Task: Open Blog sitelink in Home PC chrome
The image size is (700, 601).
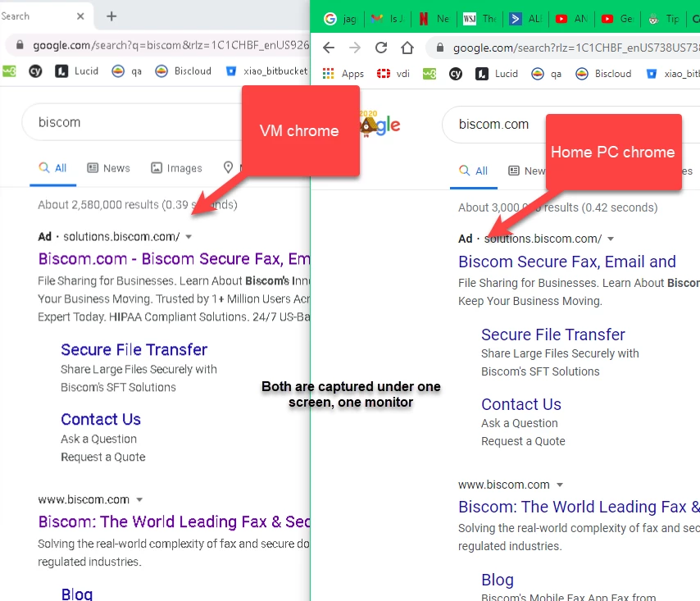Action: coord(498,580)
